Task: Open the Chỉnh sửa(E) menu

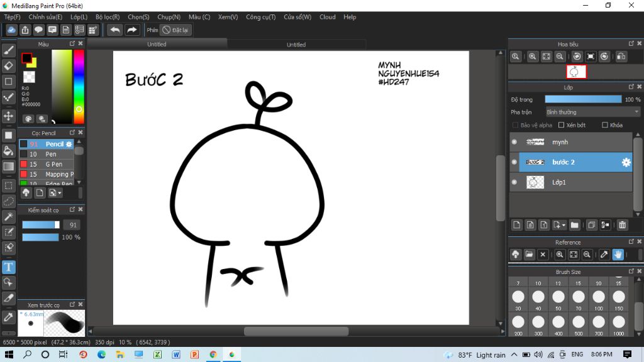Action: click(45, 17)
